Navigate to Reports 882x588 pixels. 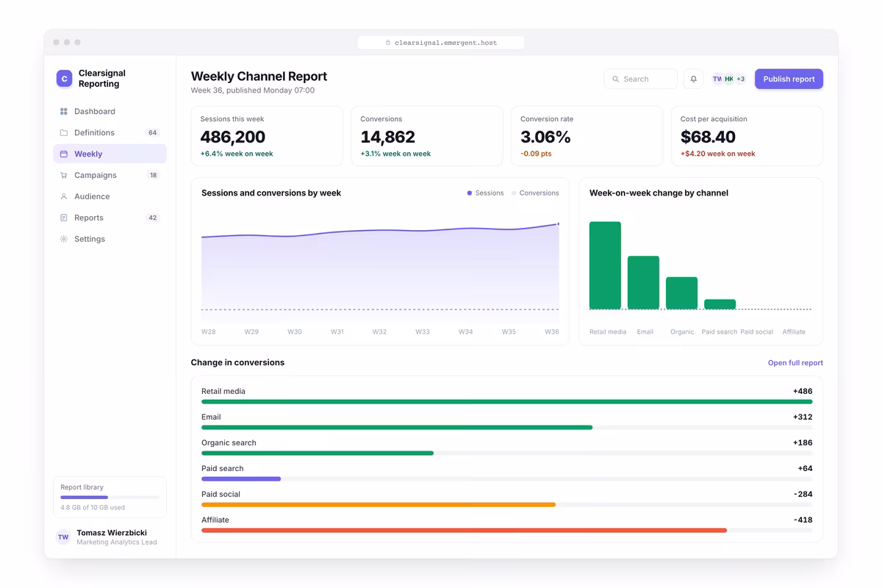[110, 218]
